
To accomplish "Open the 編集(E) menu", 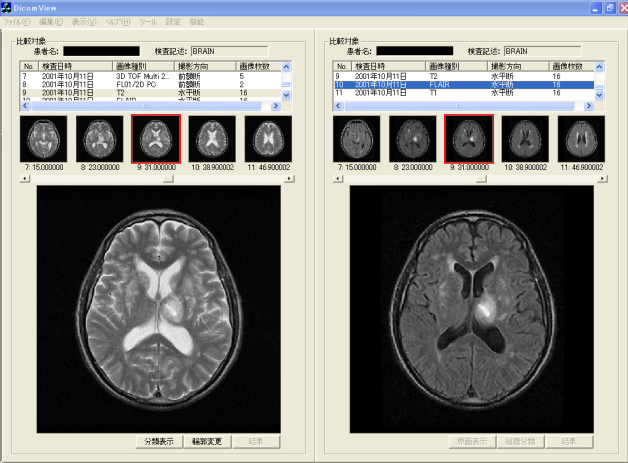I will [51, 21].
